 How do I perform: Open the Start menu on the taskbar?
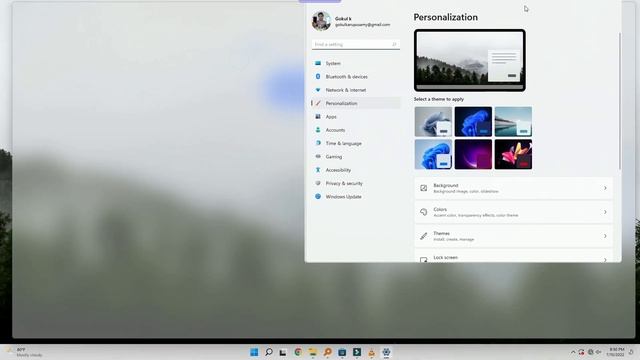click(x=254, y=352)
